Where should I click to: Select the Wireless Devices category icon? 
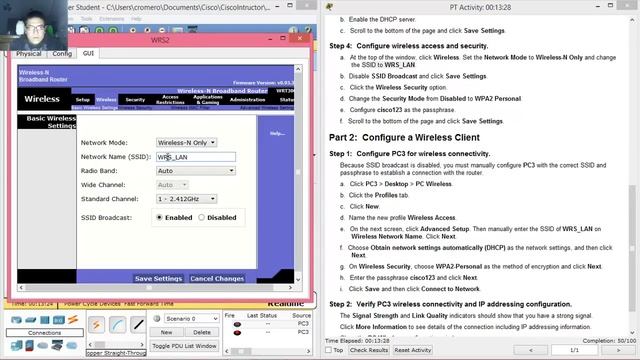pos(59,320)
